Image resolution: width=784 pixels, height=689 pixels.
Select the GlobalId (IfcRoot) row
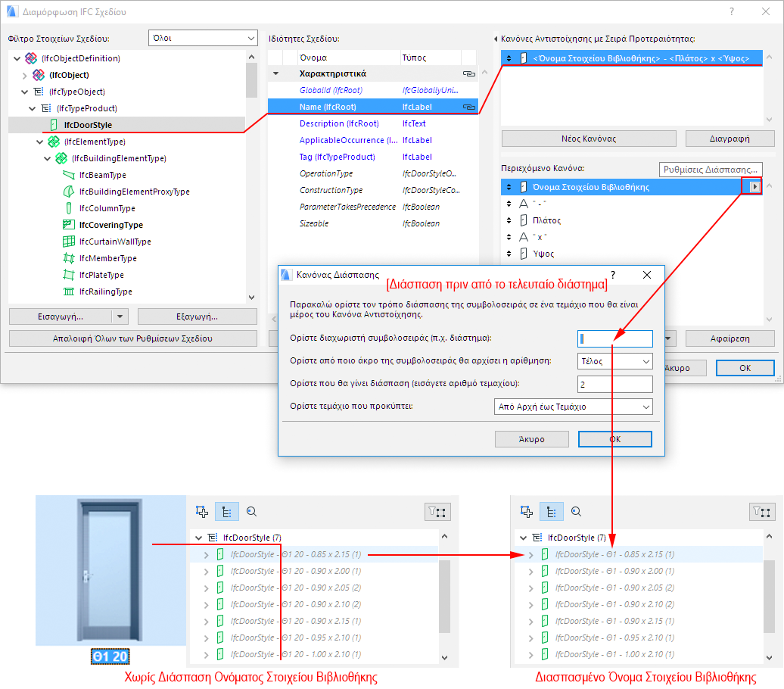(x=373, y=90)
